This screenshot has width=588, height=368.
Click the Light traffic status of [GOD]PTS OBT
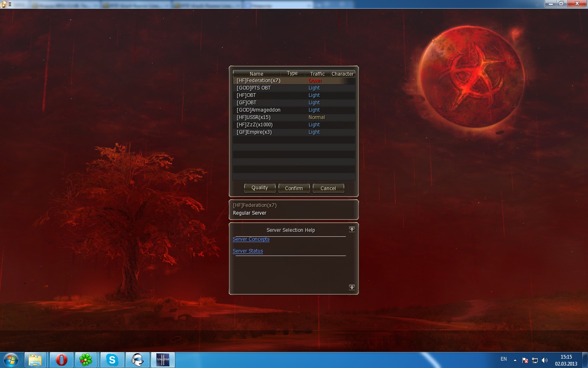pos(314,88)
